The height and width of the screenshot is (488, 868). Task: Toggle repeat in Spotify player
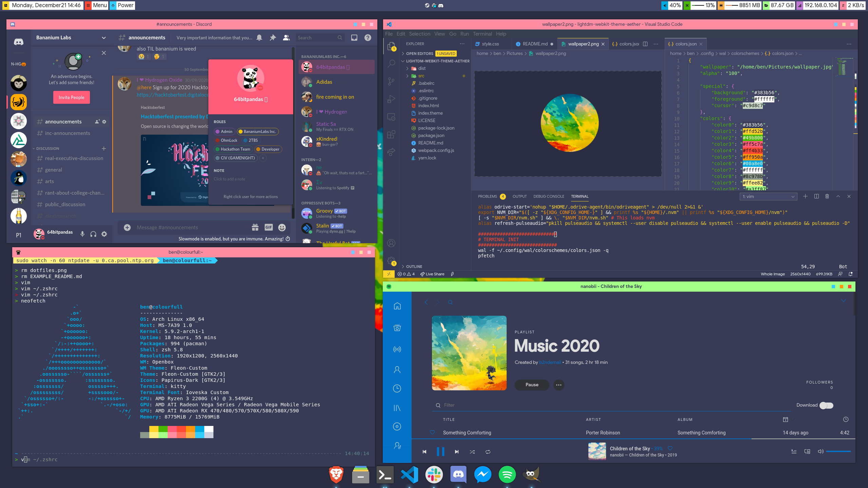pos(488,452)
